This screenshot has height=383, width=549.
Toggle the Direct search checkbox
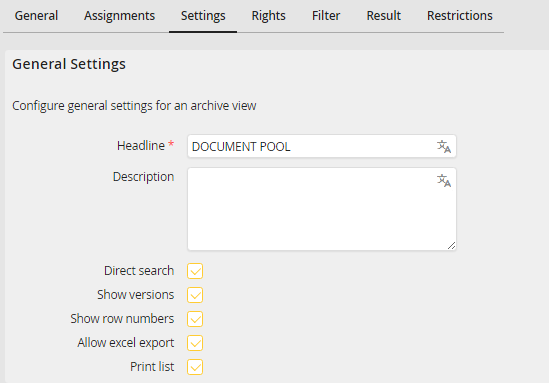(195, 271)
